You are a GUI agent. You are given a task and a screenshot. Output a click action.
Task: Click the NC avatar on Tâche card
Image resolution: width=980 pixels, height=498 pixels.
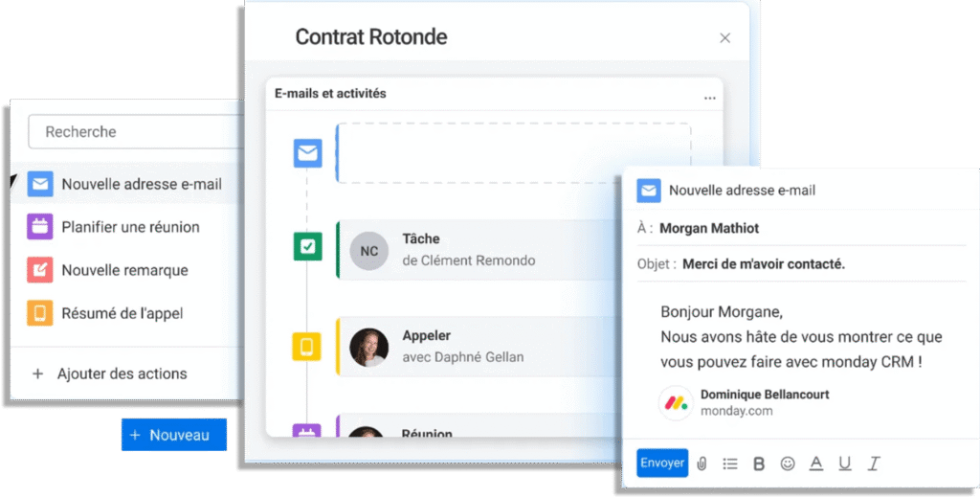pos(368,251)
